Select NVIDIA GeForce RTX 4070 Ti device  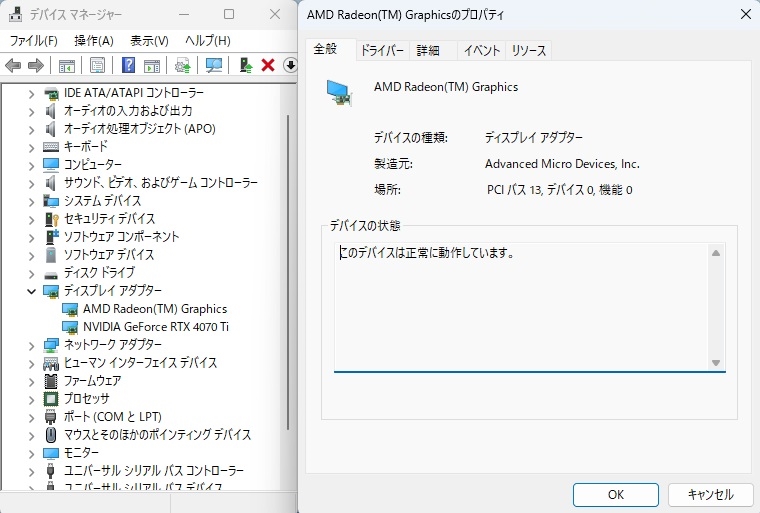pyautogui.click(x=156, y=327)
